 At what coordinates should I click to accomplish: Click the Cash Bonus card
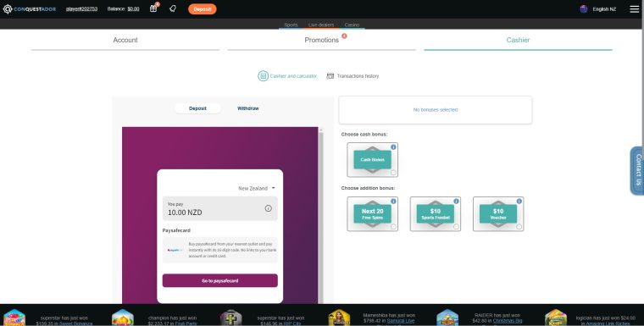pyautogui.click(x=373, y=160)
